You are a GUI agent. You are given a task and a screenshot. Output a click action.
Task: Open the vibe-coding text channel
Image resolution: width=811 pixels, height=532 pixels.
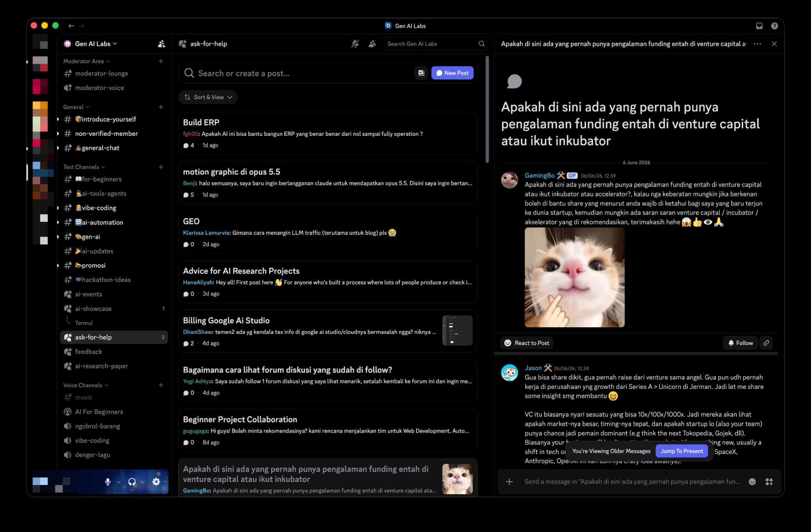click(x=114, y=208)
